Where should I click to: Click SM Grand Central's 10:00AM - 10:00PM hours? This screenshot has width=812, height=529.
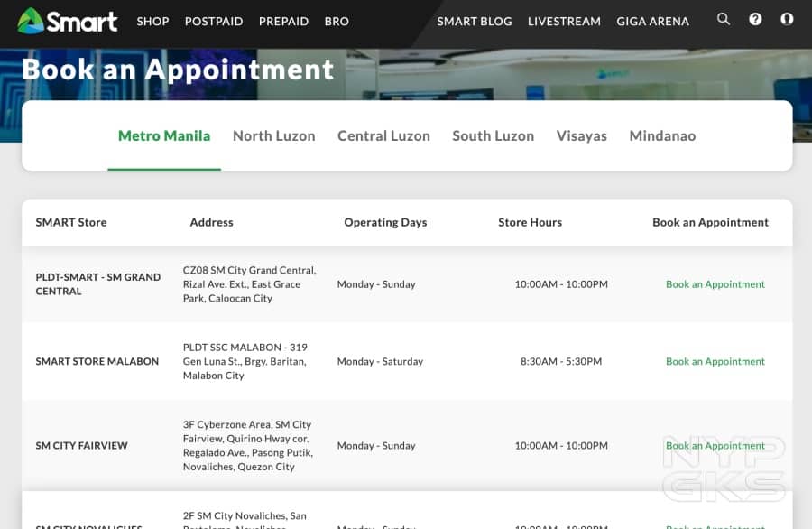[561, 284]
